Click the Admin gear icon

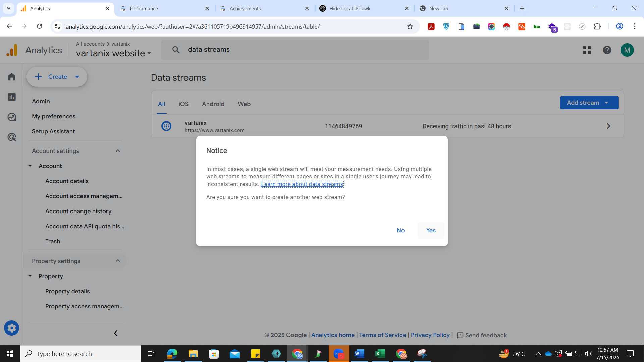12,328
